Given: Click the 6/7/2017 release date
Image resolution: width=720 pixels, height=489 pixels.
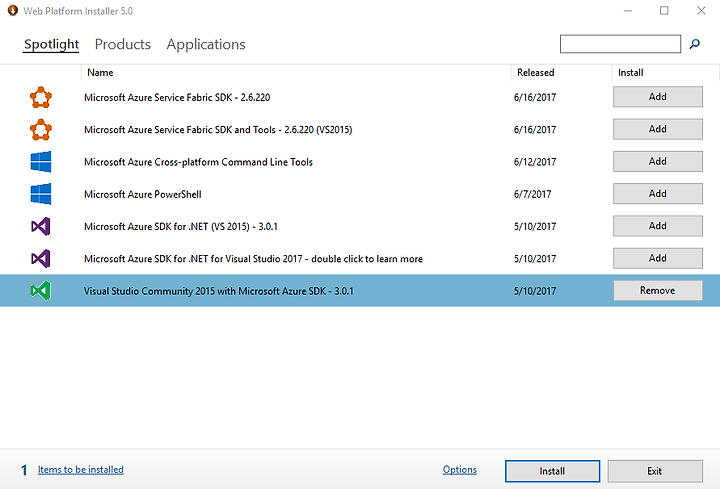Looking at the screenshot, I should pyautogui.click(x=532, y=194).
